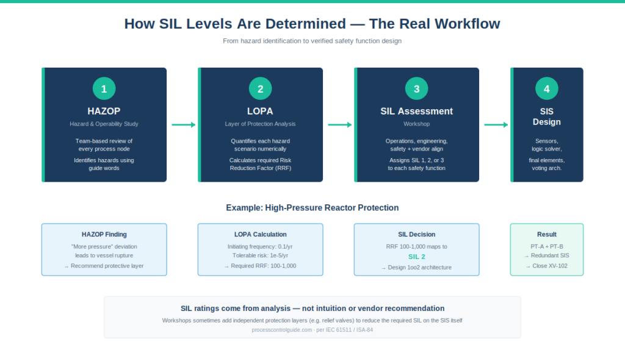The height and width of the screenshot is (364, 625).
Task: Click 'Tolerable risk: 1e-5/yr' value
Action: (x=260, y=255)
